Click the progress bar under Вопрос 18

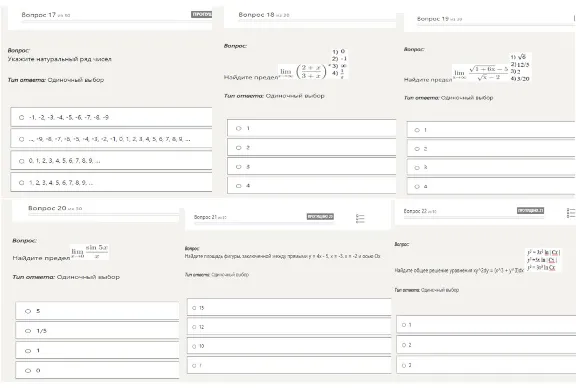coord(317,20)
